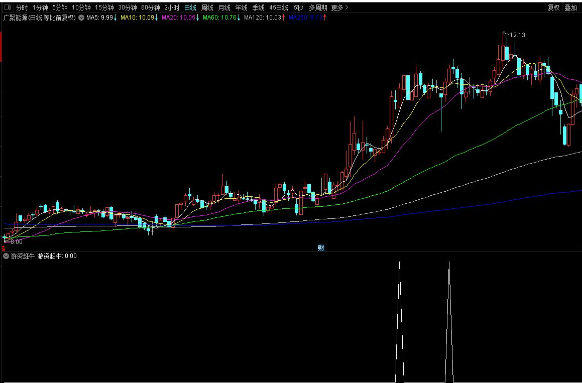Open the 复权 price adjustment options
This screenshot has height=383, width=582.
coord(553,7)
